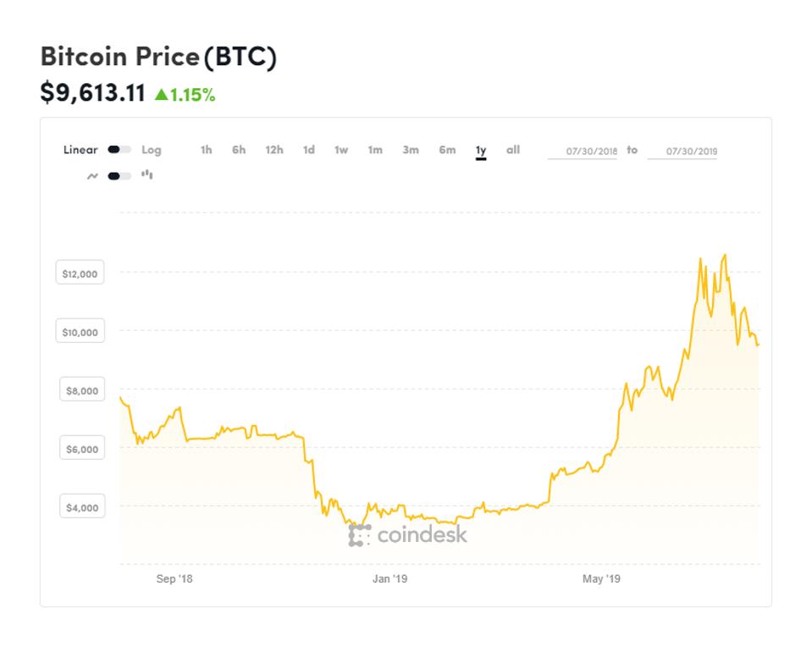
Task: Show the 6m price history
Action: [x=447, y=150]
